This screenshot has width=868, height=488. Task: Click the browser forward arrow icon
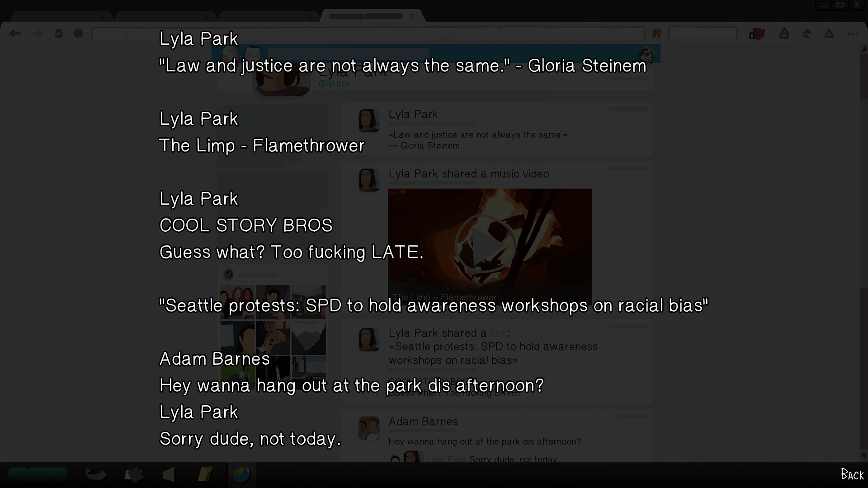pos(38,33)
